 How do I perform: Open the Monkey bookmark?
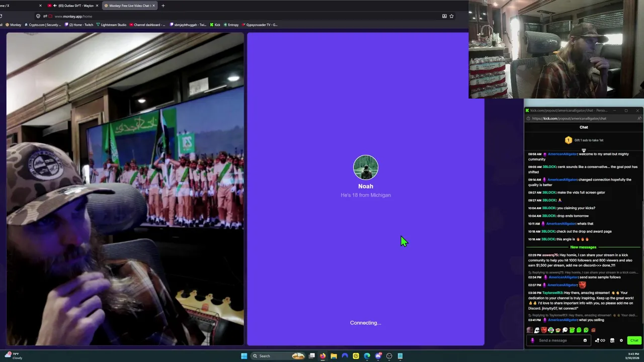13,25
